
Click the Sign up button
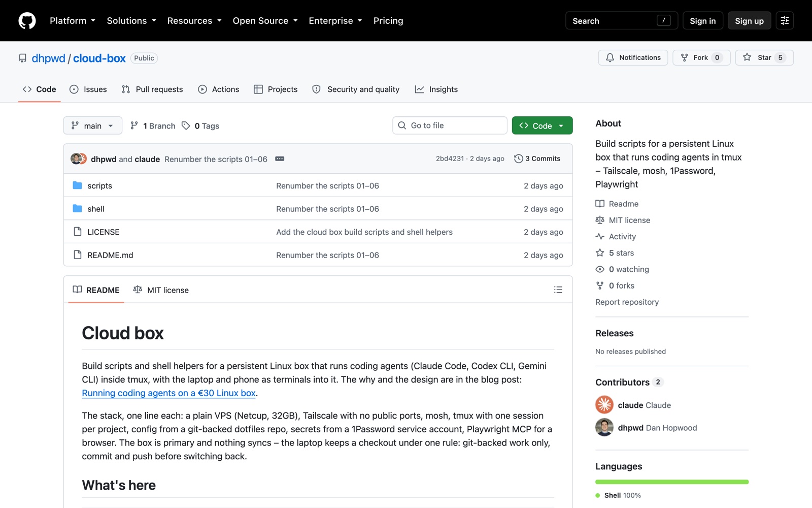(749, 21)
